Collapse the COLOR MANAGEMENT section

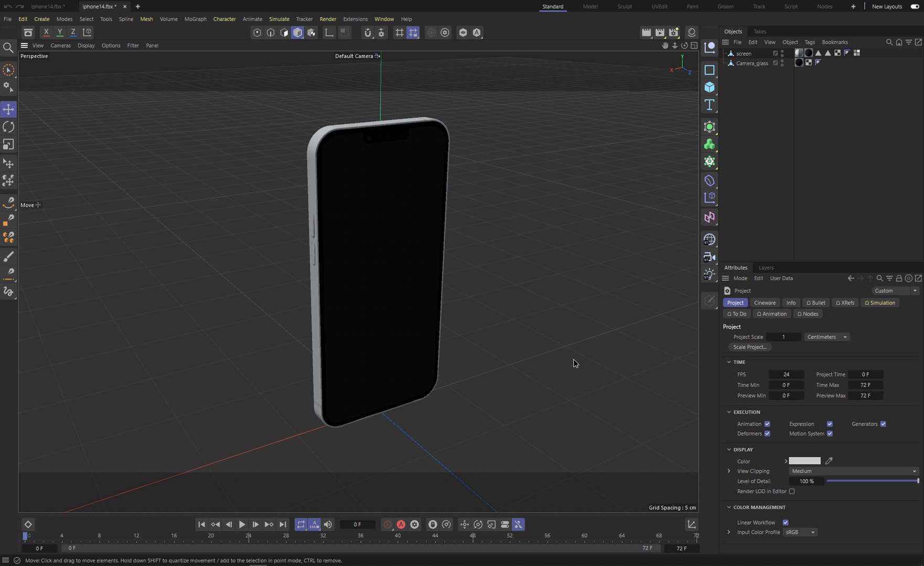(729, 507)
